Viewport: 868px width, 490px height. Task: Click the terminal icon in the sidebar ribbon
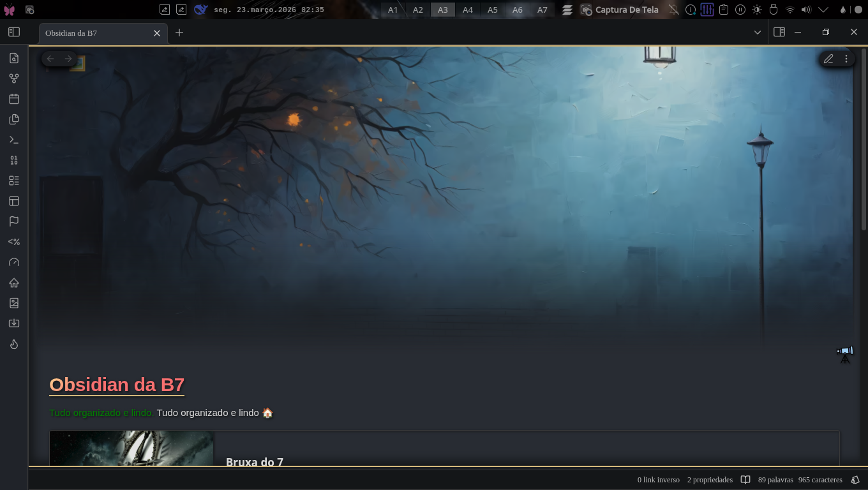pos(14,139)
